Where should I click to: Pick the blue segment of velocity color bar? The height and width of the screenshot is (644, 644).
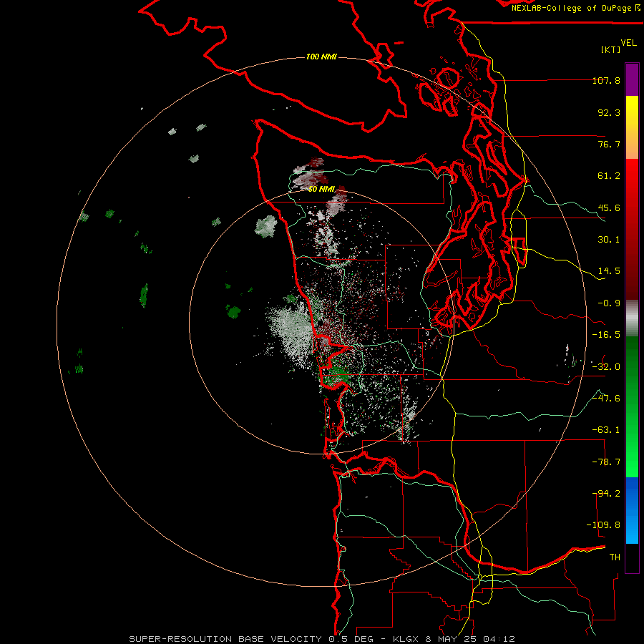(x=632, y=510)
